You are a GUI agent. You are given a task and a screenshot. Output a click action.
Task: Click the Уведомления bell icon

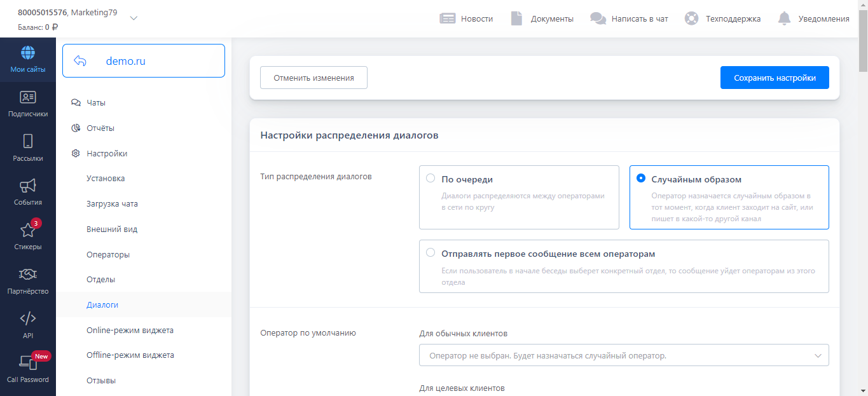tap(785, 18)
